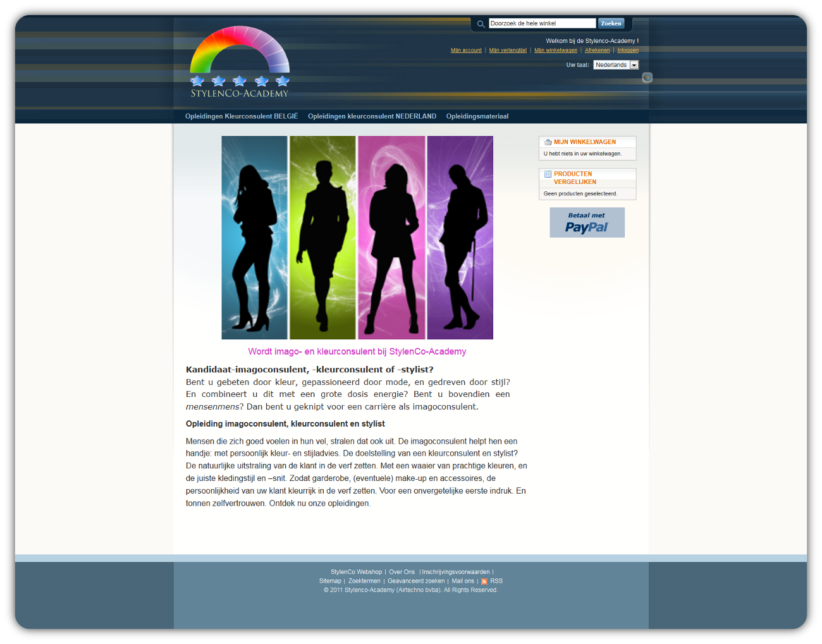The image size is (822, 644).
Task: Open the Mijn winkelwagen header link
Action: click(555, 51)
